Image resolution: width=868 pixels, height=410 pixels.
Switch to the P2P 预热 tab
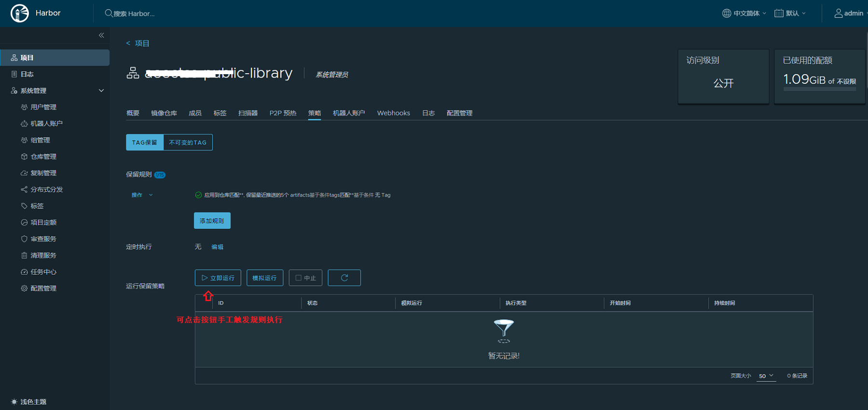(283, 113)
